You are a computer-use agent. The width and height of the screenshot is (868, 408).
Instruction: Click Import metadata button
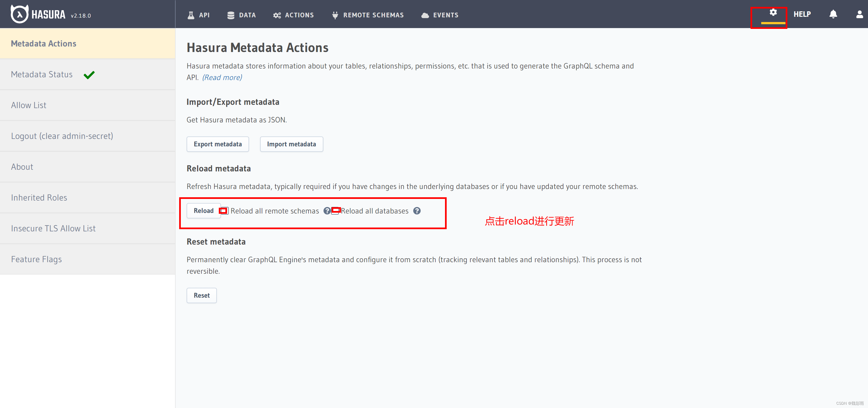click(x=291, y=144)
